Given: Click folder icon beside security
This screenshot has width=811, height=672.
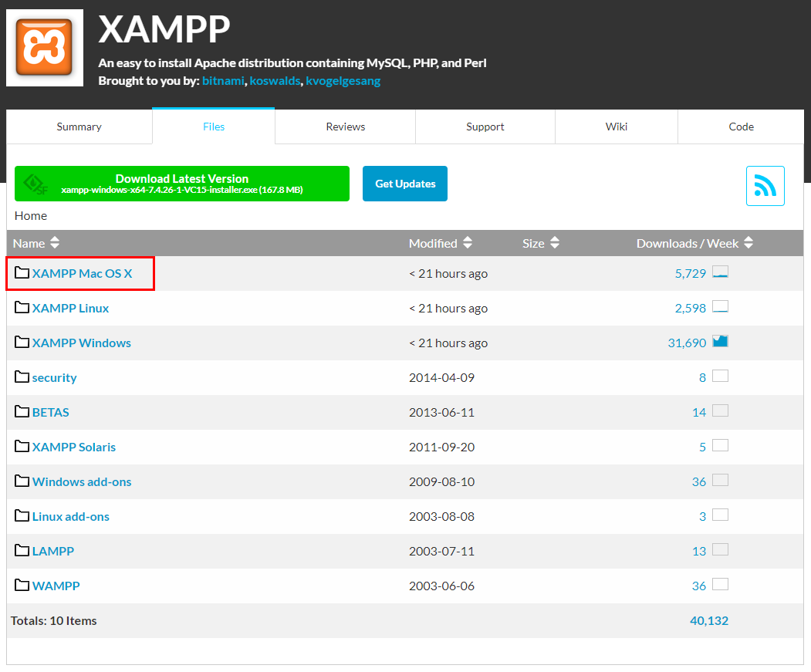Looking at the screenshot, I should [22, 377].
